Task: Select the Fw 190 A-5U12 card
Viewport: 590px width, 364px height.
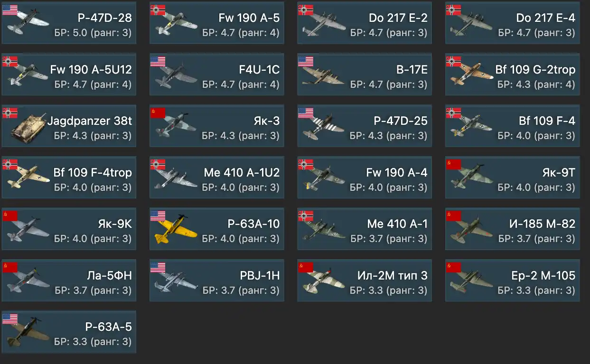Action: pyautogui.click(x=69, y=75)
